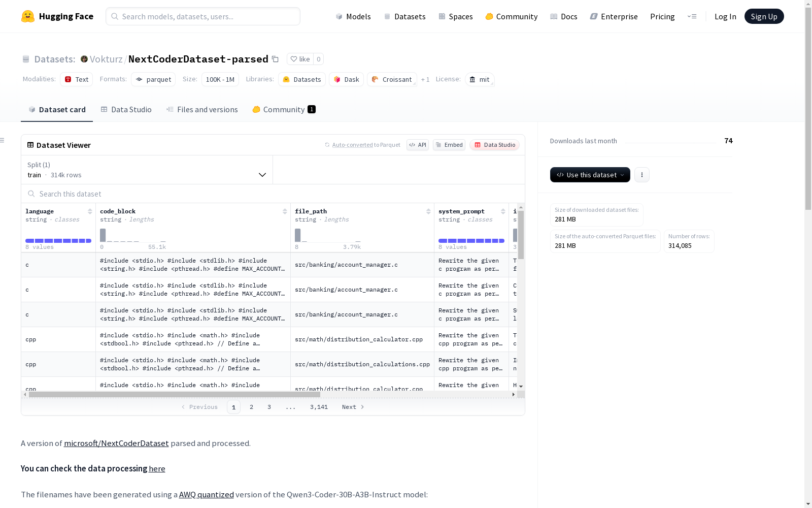Click the Log In link
The width and height of the screenshot is (812, 508).
coord(725,16)
